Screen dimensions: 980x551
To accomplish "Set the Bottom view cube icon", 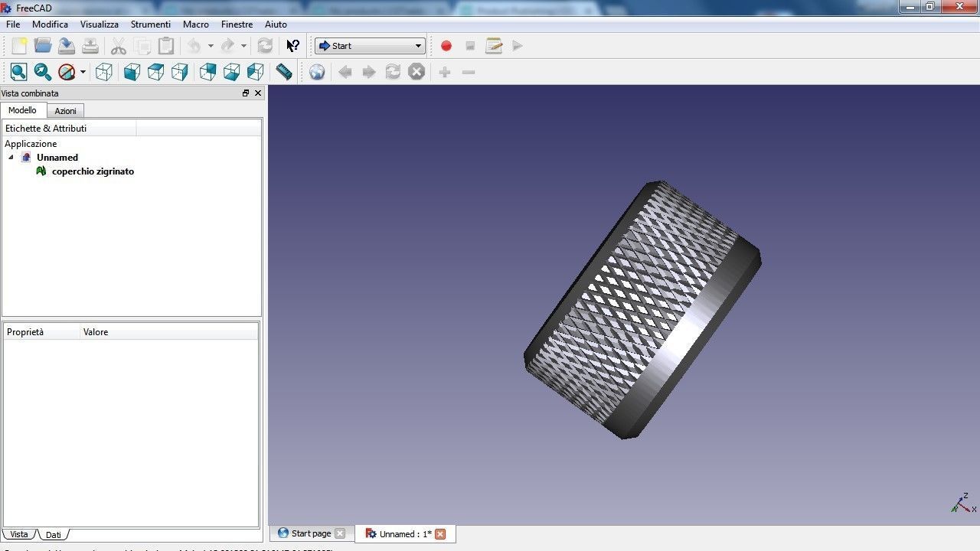I will coord(232,72).
